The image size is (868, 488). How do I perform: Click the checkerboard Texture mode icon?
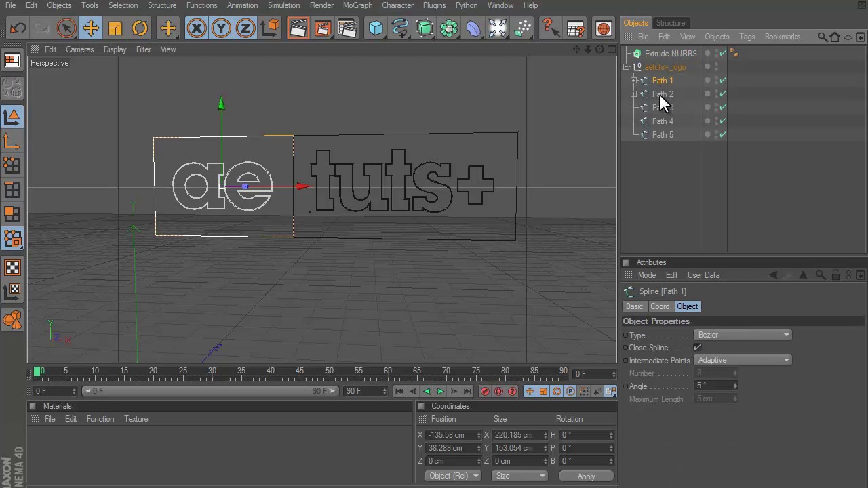(12, 268)
